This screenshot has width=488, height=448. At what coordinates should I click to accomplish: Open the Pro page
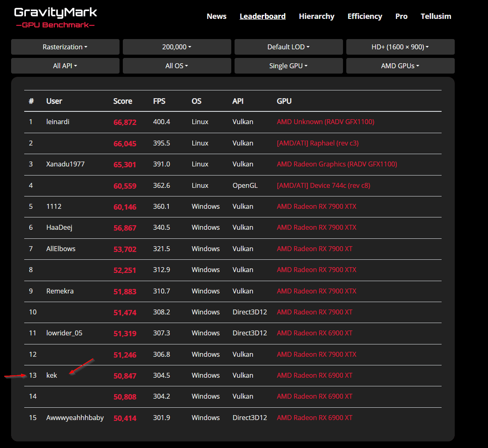pyautogui.click(x=401, y=16)
